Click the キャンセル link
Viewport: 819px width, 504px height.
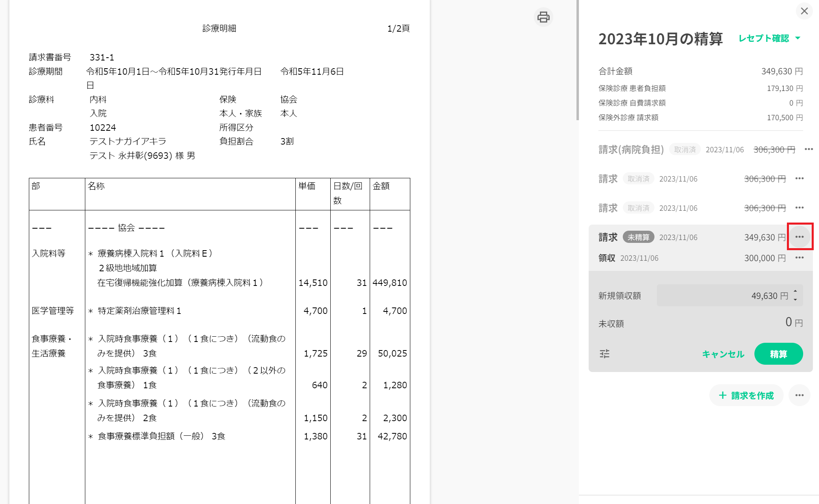coord(723,354)
